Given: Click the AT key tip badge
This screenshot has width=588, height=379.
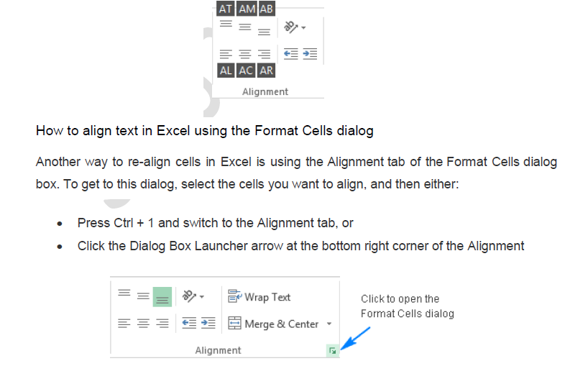Looking at the screenshot, I should [x=226, y=9].
